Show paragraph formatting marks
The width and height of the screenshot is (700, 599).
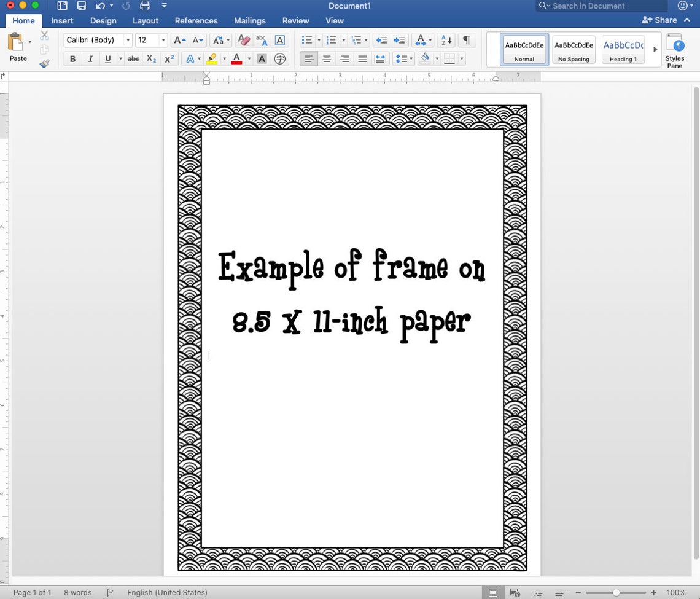pyautogui.click(x=467, y=40)
